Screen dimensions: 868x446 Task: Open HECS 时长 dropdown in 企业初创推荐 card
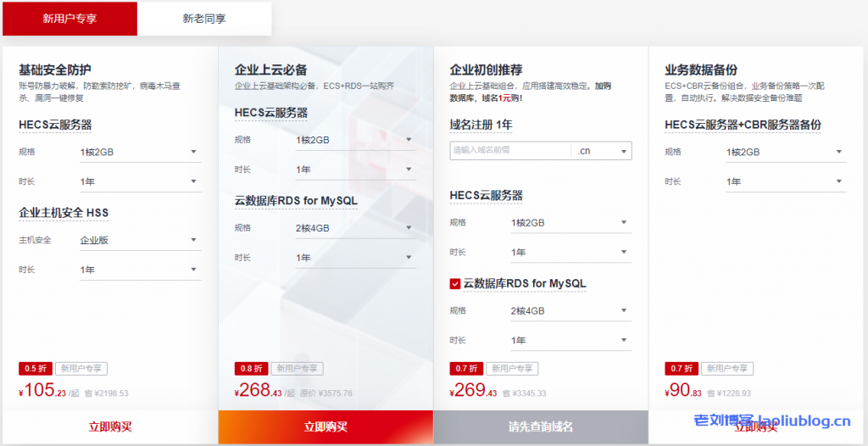(570, 253)
